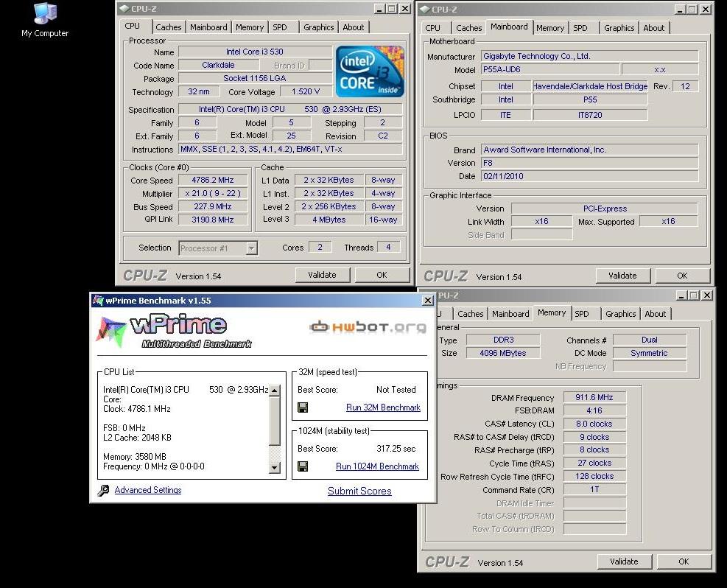Screen dimensions: 727x588
Task: Click Validate in the Mainboard window
Action: [x=622, y=276]
